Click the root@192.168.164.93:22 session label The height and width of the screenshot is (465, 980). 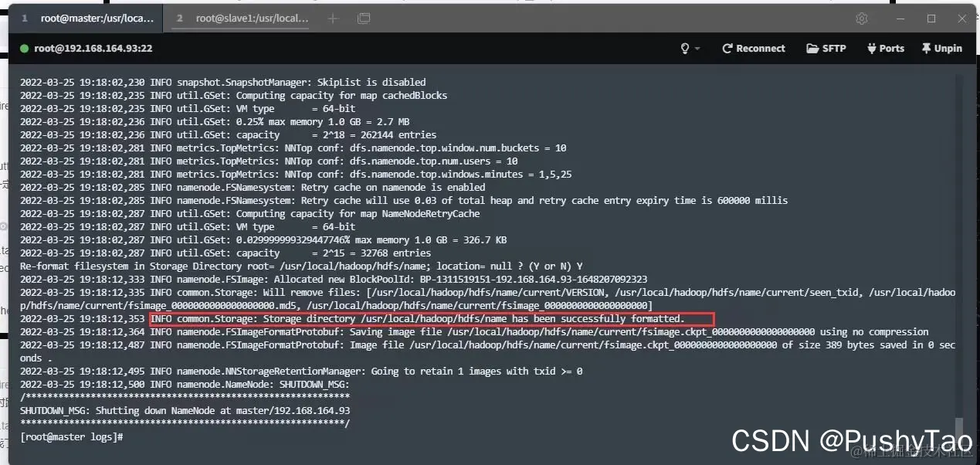tap(93, 48)
